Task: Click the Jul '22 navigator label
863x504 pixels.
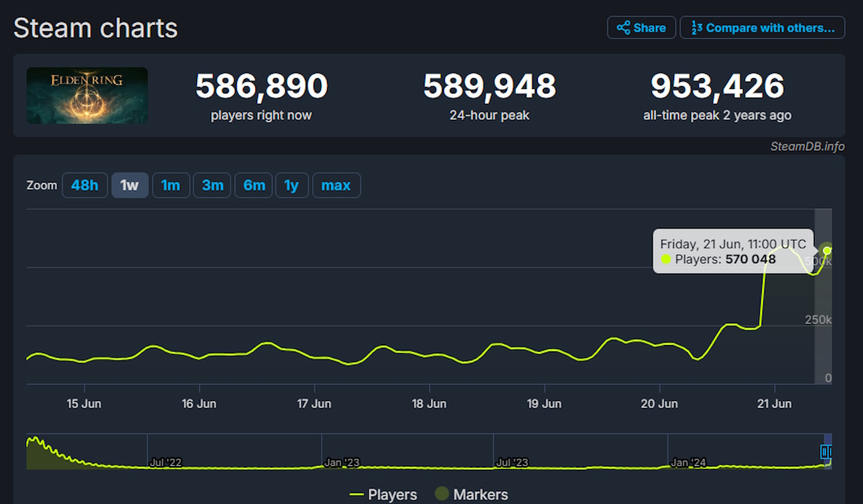Action: [x=165, y=463]
